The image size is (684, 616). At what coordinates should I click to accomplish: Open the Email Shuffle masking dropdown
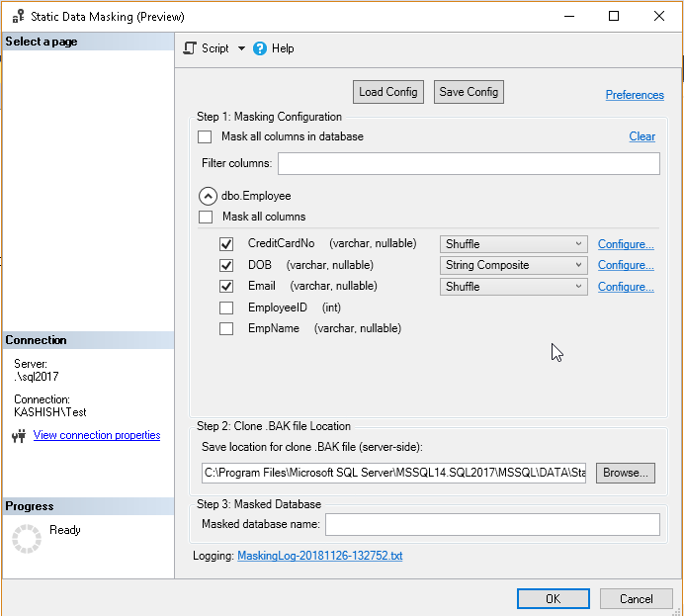click(513, 287)
